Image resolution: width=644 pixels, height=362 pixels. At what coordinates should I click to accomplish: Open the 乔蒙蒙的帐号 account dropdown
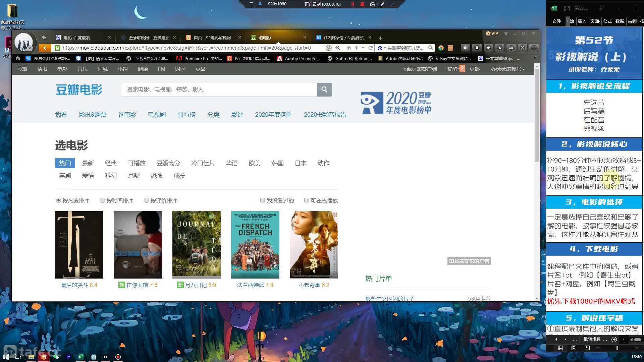coord(508,69)
